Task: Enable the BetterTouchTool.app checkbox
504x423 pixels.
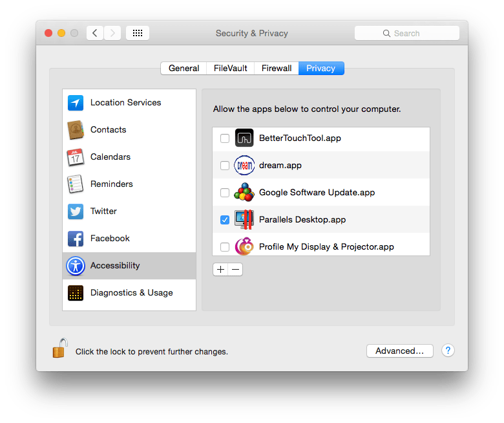Action: 224,138
